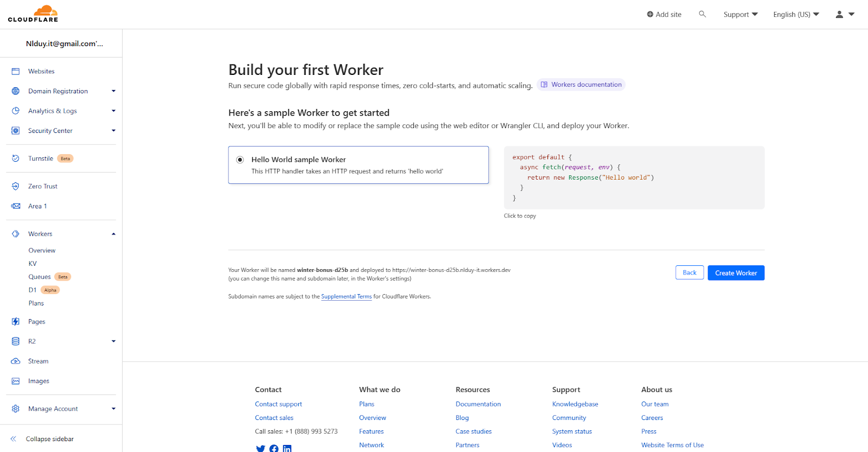The width and height of the screenshot is (868, 452).
Task: Click the Workers diamond icon
Action: coord(16,234)
